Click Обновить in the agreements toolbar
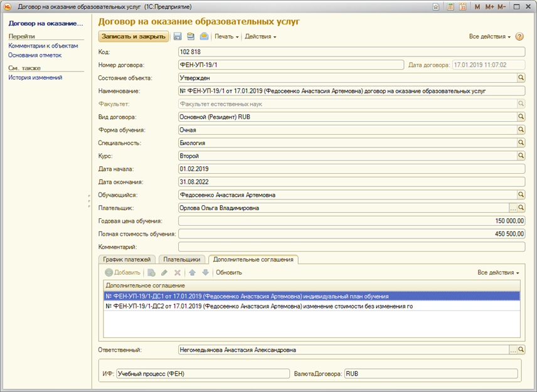 pyautogui.click(x=228, y=273)
